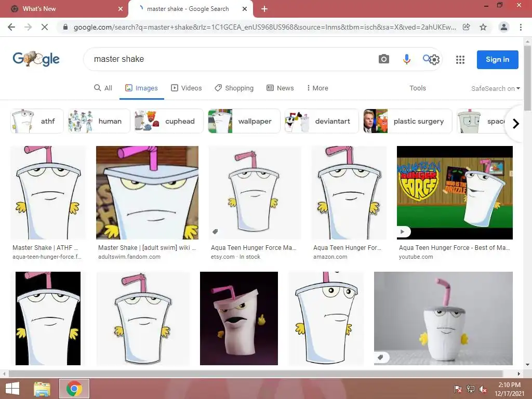
Task: Stop the page from loading
Action: (45, 27)
